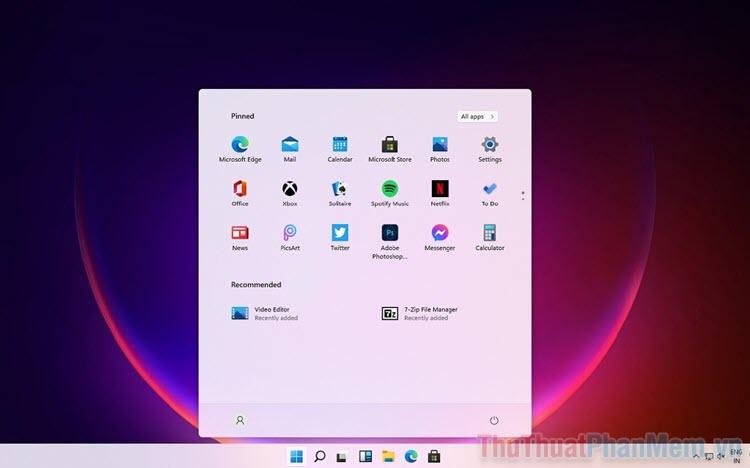Open Microsoft Store in pinned apps
The width and height of the screenshot is (750, 468).
390,149
